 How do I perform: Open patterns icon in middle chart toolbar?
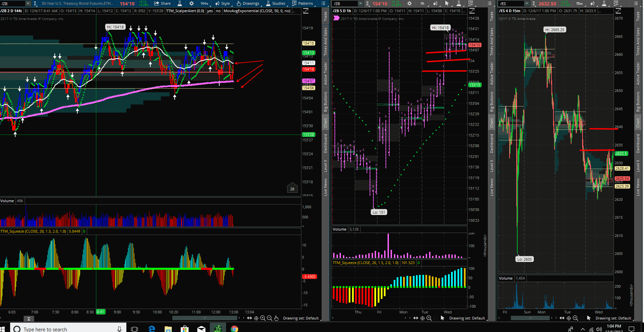point(471,3)
